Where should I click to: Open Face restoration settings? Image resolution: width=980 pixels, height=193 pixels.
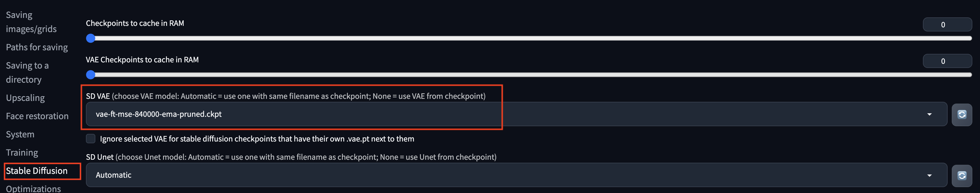(x=37, y=116)
